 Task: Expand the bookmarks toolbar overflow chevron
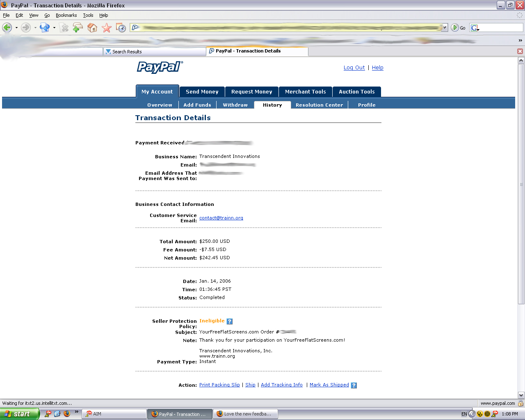[x=520, y=41]
